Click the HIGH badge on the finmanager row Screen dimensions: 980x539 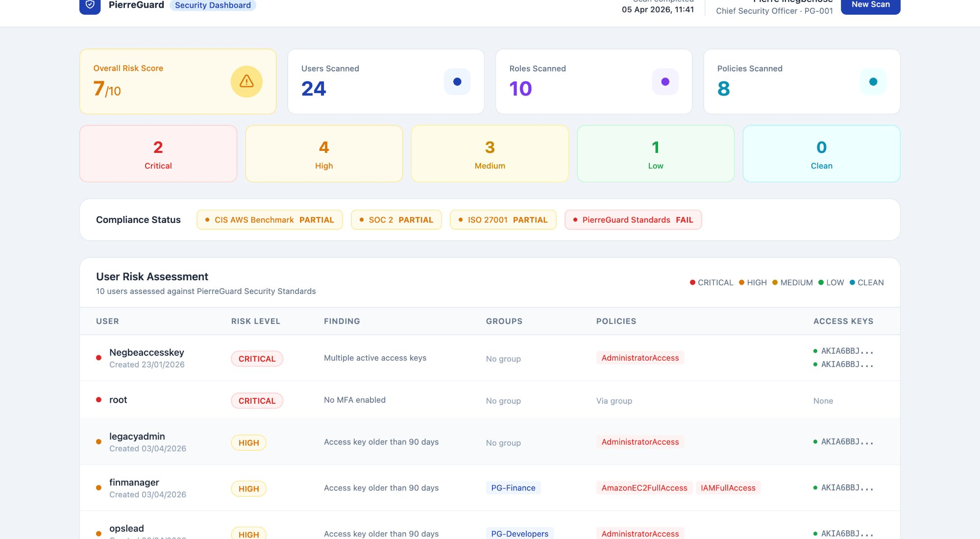point(248,489)
